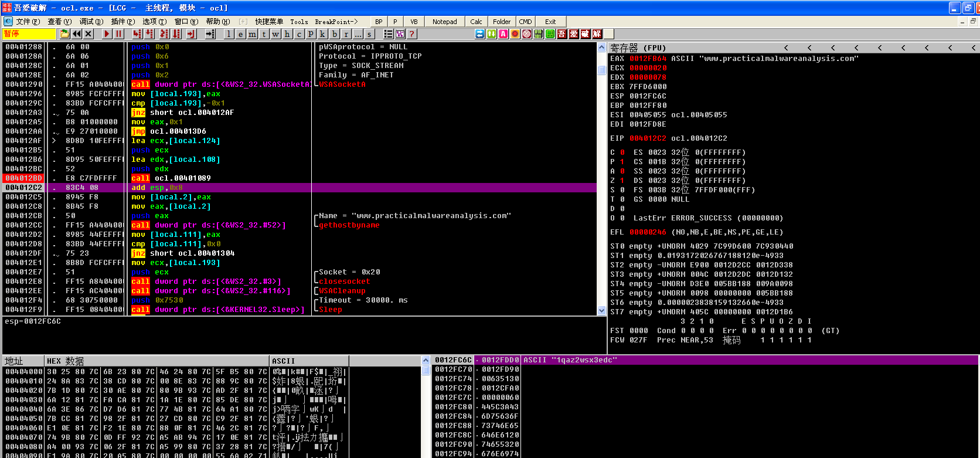Open the log window with 'l' button
The width and height of the screenshot is (980, 458).
click(229, 34)
